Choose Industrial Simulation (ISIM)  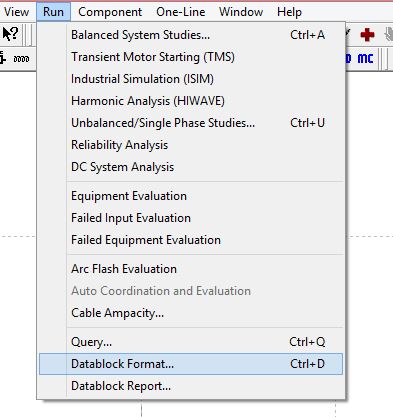pos(191,79)
